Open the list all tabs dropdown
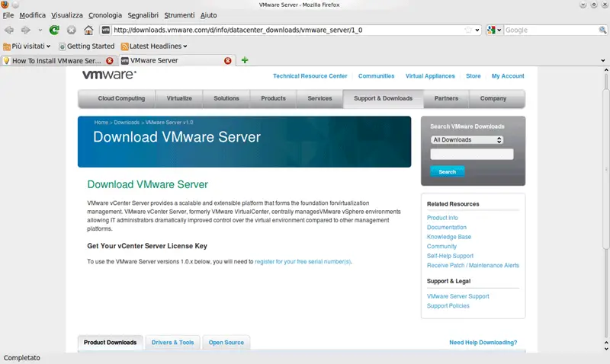This screenshot has height=364, width=610. (x=602, y=61)
